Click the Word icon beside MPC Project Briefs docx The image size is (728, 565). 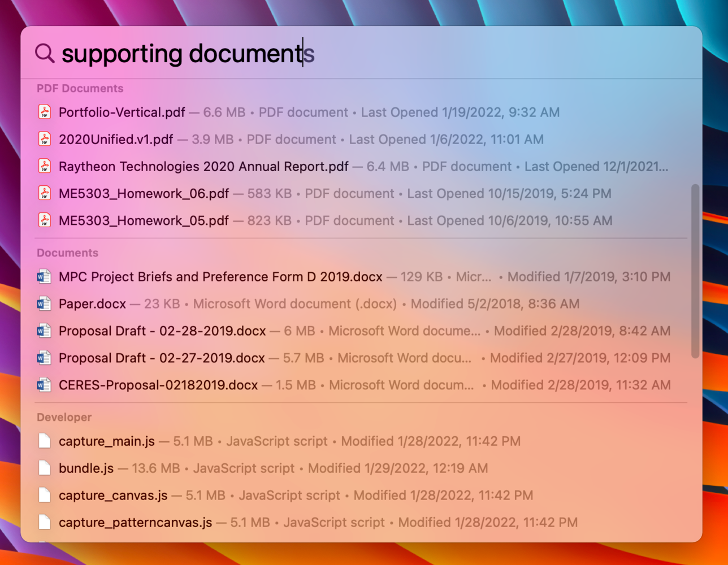pyautogui.click(x=44, y=276)
